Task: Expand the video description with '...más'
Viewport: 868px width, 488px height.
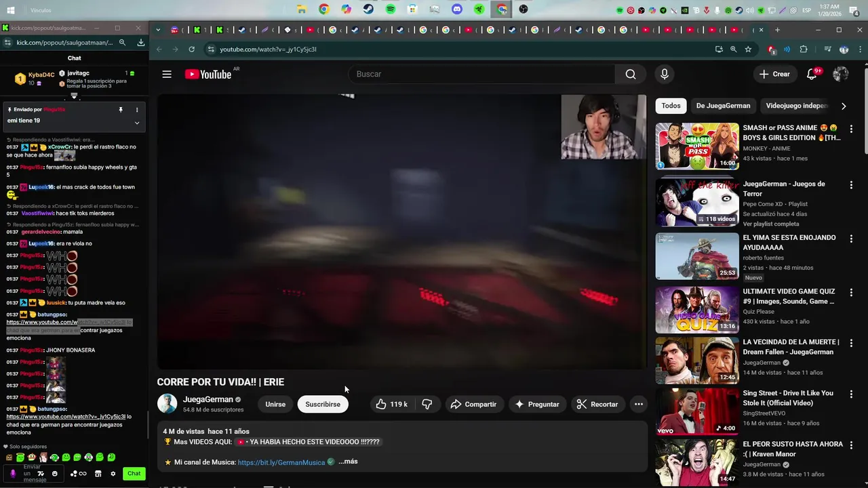Action: click(x=348, y=462)
